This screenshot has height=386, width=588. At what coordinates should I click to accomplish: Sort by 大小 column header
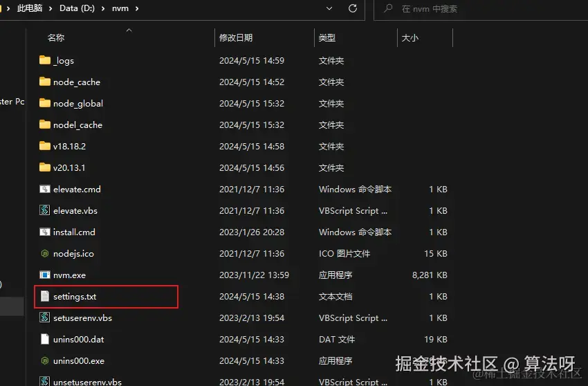coord(410,37)
